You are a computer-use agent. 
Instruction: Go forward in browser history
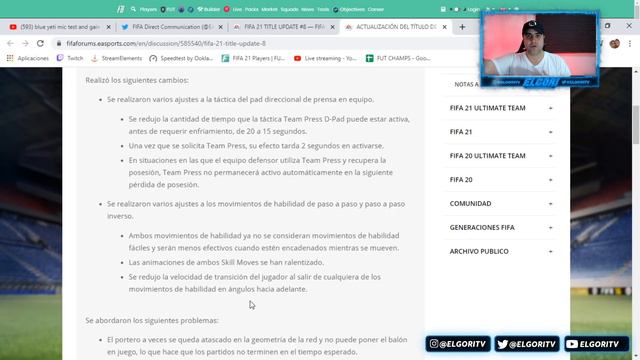click(x=25, y=43)
